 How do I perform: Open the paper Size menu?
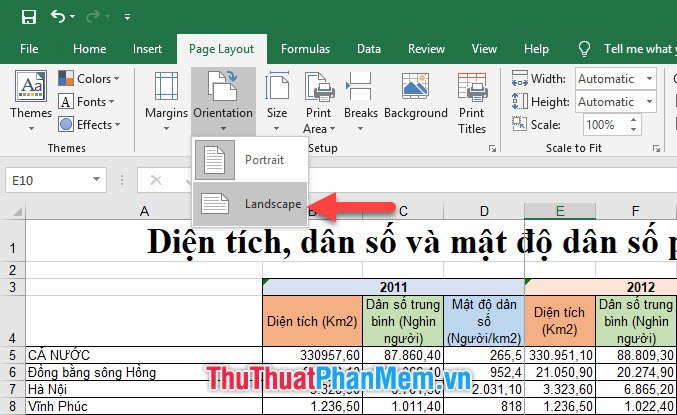pyautogui.click(x=277, y=102)
